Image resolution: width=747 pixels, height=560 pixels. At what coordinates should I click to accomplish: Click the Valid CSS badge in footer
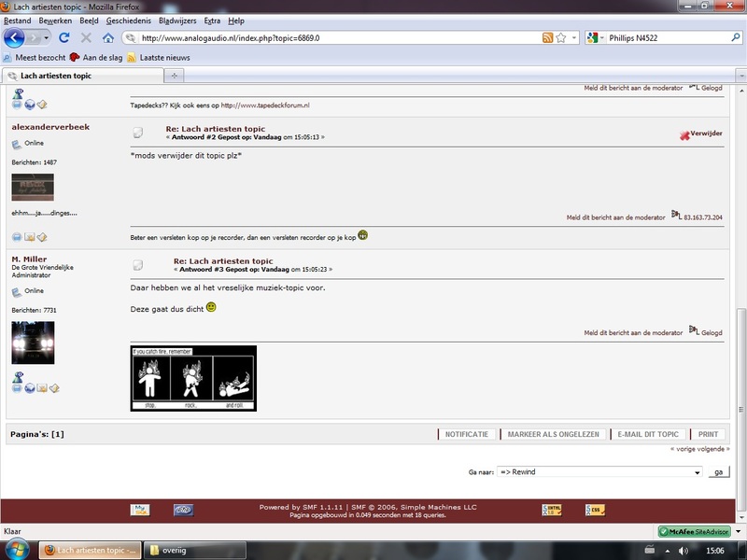pyautogui.click(x=594, y=510)
